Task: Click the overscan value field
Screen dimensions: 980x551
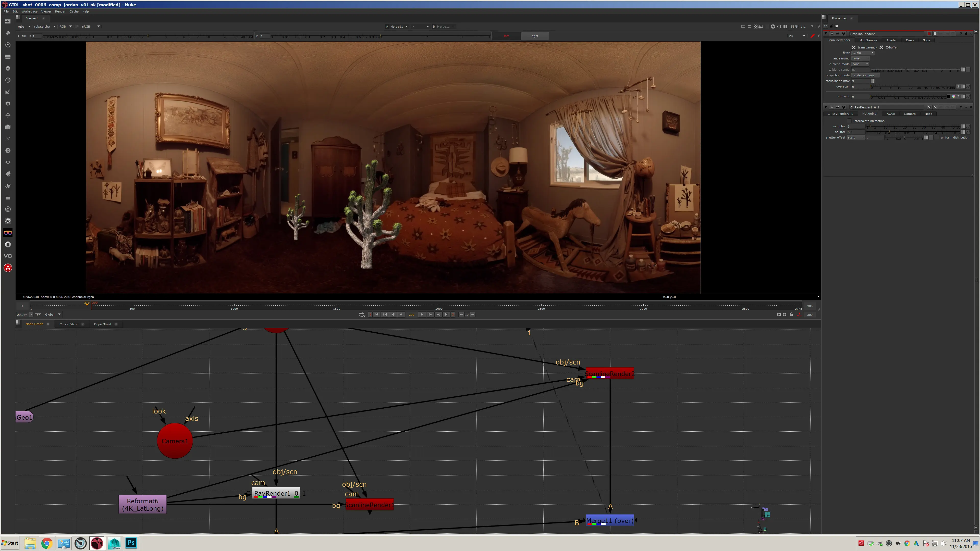Action: tap(861, 87)
